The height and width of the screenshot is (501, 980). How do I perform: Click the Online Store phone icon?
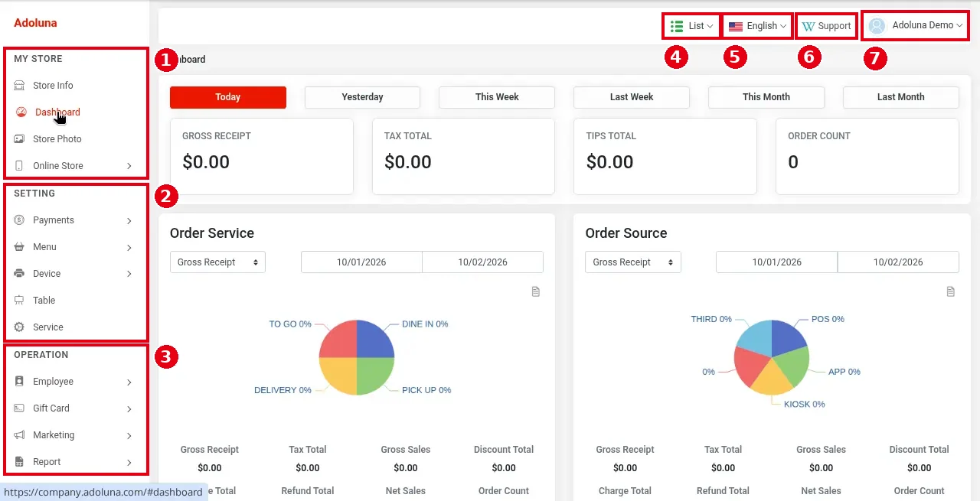click(x=19, y=165)
